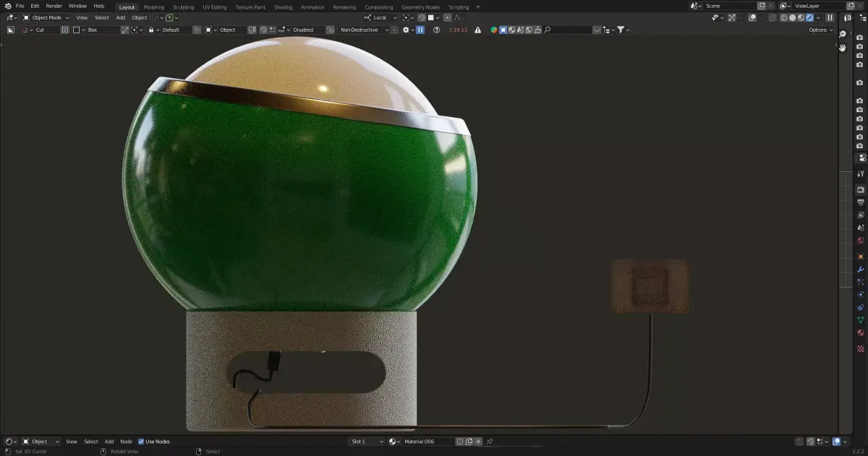This screenshot has width=868, height=456.
Task: Select wireframe viewport shading
Action: pyautogui.click(x=783, y=17)
